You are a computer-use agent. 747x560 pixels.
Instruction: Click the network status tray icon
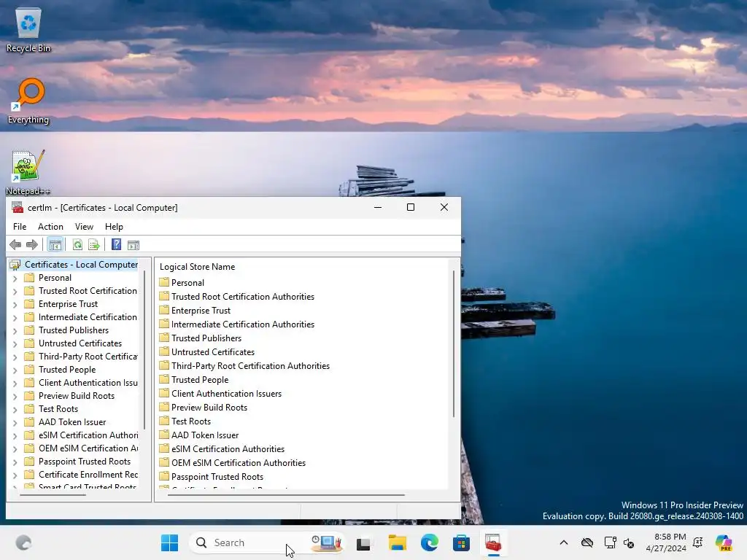pyautogui.click(x=610, y=542)
